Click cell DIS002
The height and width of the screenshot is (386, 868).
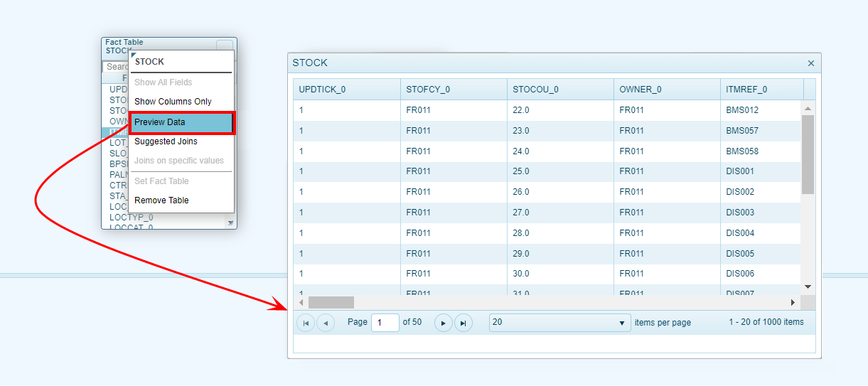761,192
